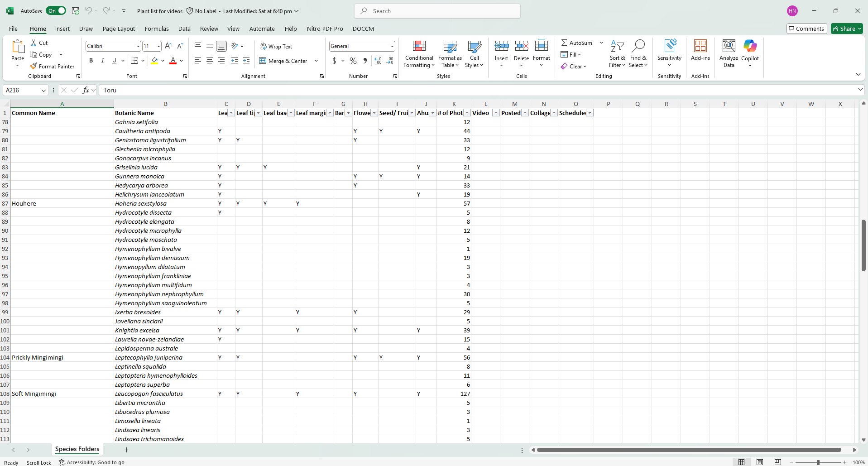Open the Posted column filter dropdown
Screen dimensions: 868x466
point(525,113)
